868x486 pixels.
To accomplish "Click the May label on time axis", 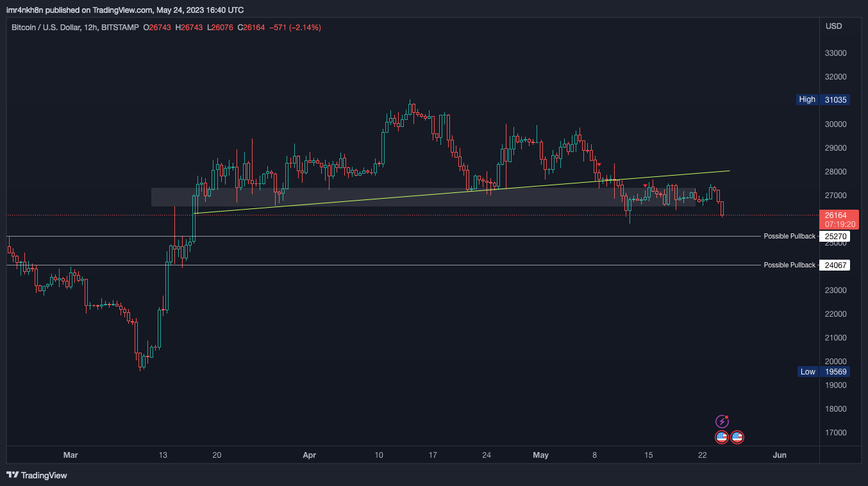I will coord(541,455).
